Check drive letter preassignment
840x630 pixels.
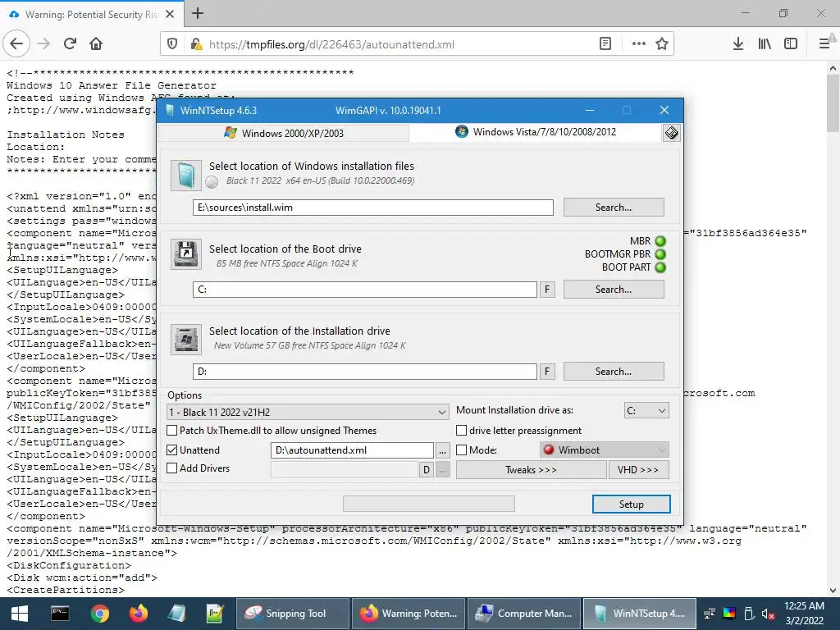tap(461, 430)
